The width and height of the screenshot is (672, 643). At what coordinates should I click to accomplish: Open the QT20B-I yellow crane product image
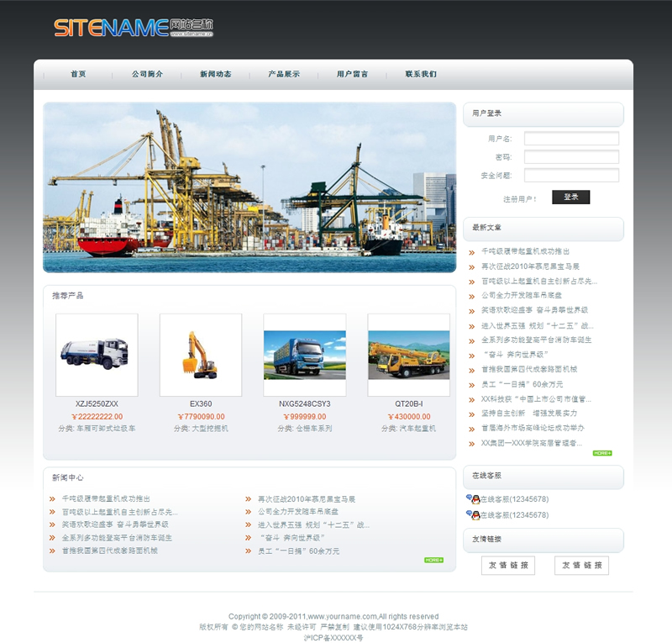pos(408,355)
